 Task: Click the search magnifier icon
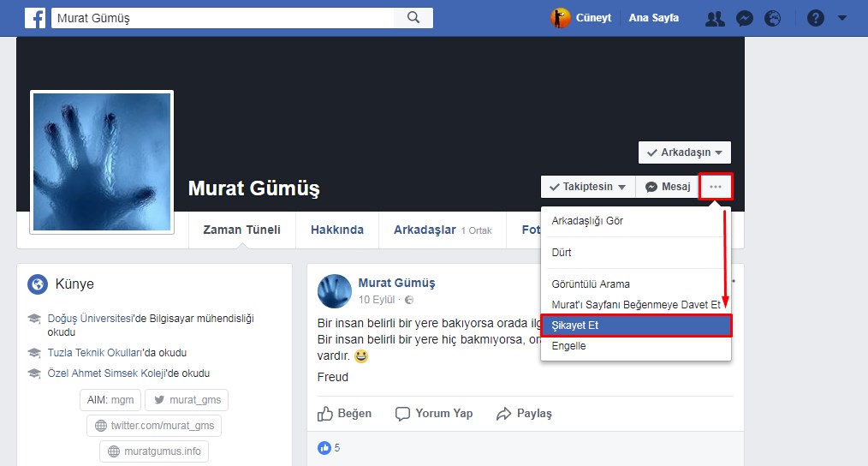tap(413, 18)
